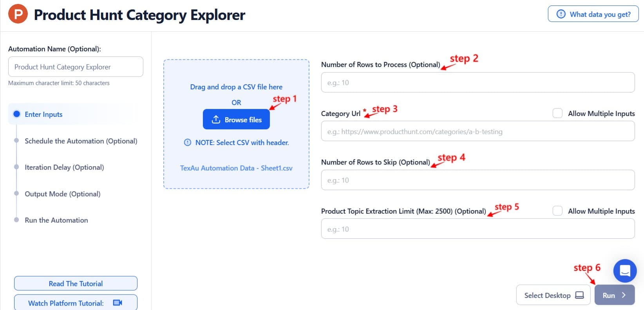Click the info icon in 'What data you get?'
Screen dimensions: 644x310
tap(561, 14)
